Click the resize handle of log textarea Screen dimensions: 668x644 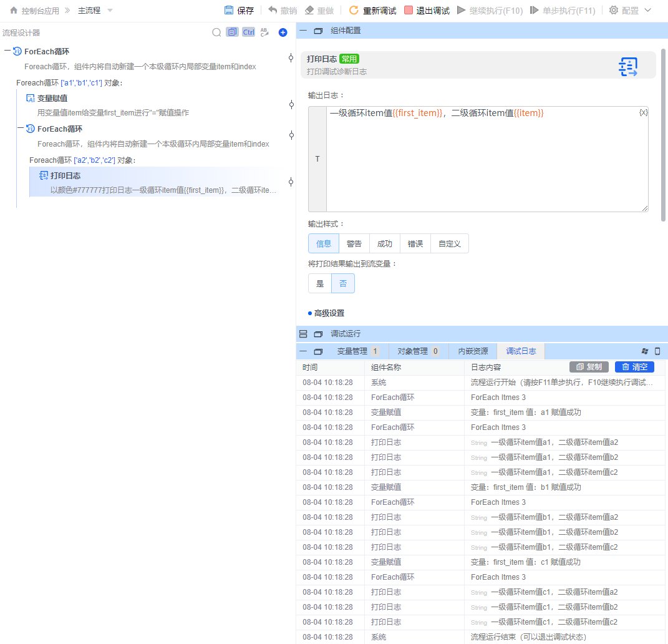pos(644,208)
